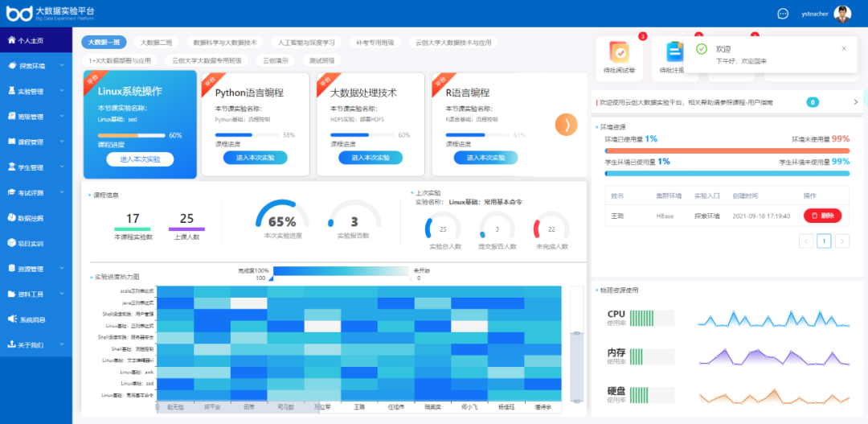Click the 系统消息 speaker icon in sidebar
Image resolution: width=868 pixels, height=424 pixels.
(x=10, y=319)
